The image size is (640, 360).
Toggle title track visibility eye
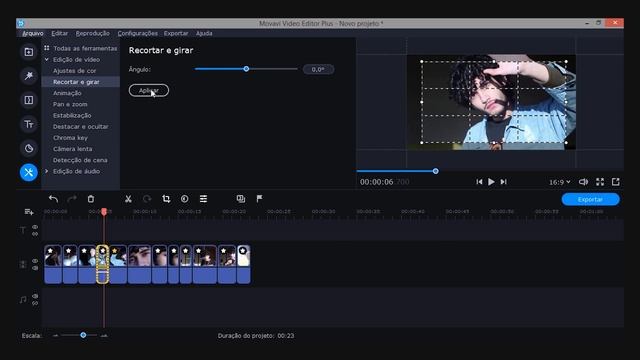35,227
